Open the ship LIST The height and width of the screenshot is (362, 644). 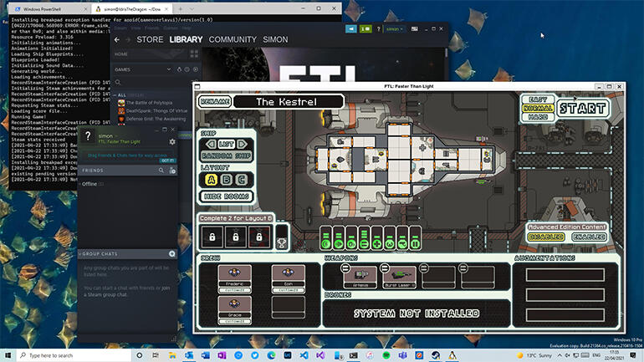(227, 144)
